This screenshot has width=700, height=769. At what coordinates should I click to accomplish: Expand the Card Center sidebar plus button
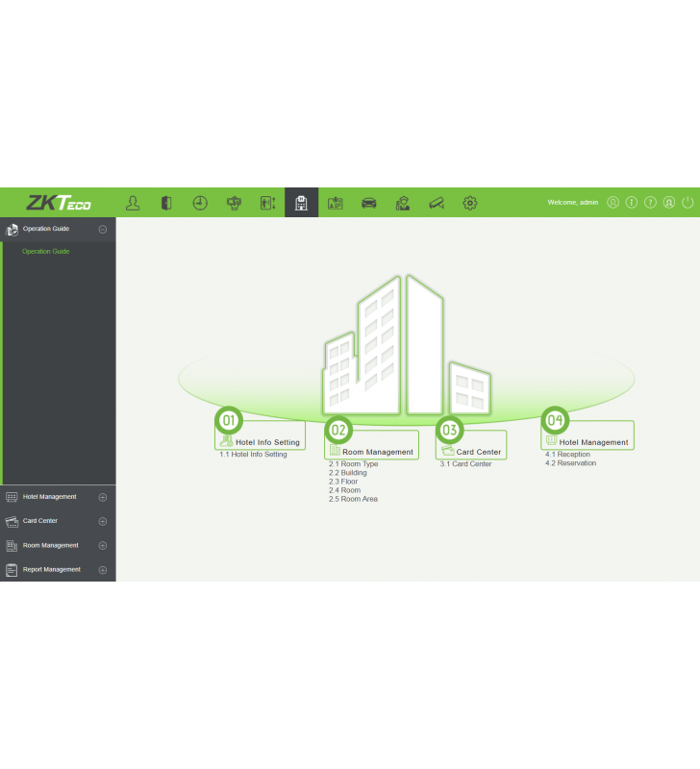click(103, 521)
